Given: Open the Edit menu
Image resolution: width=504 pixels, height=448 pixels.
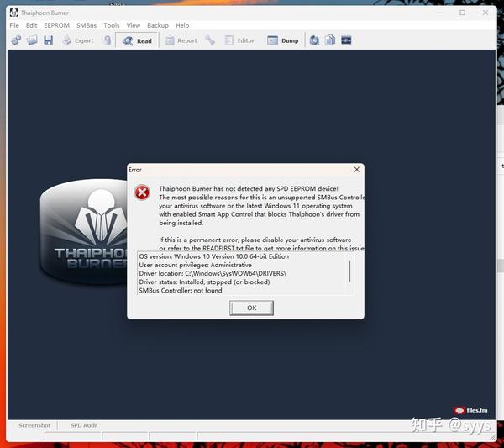Looking at the screenshot, I should pyautogui.click(x=32, y=25).
